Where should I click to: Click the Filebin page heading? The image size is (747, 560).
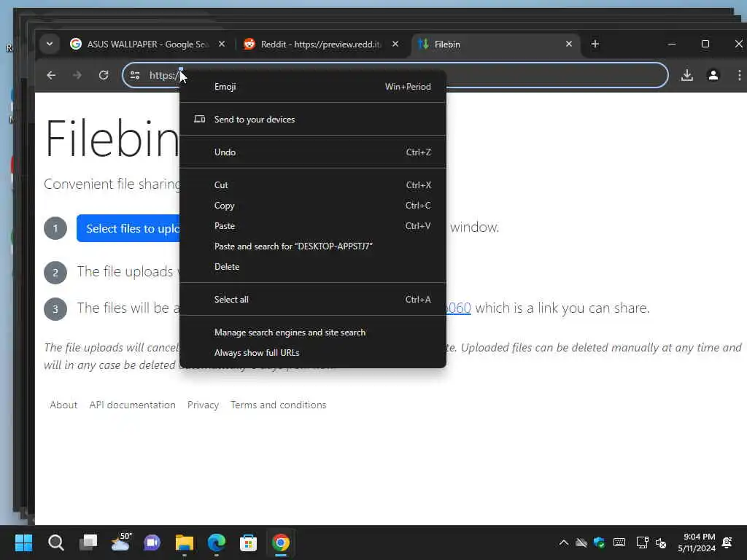pyautogui.click(x=112, y=138)
